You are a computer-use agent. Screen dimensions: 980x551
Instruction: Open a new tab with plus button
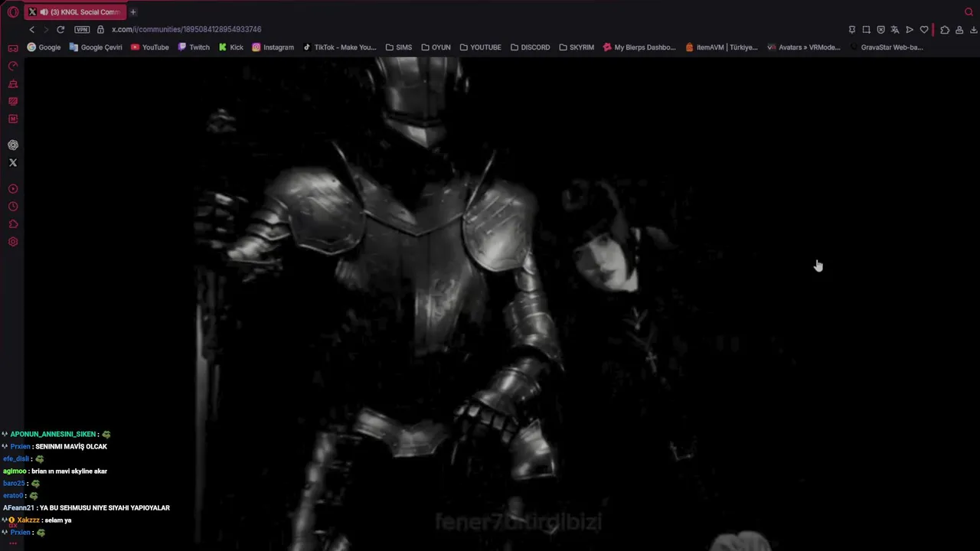click(x=133, y=12)
